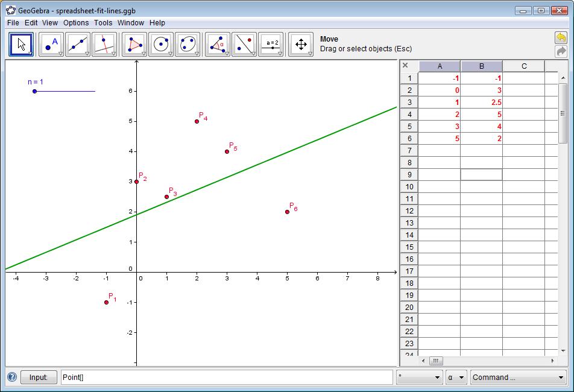Open the Tools menu

coord(103,23)
